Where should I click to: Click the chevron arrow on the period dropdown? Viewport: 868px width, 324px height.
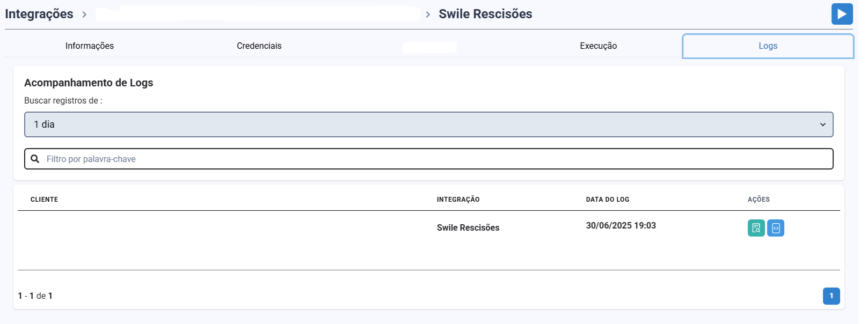[x=822, y=124]
